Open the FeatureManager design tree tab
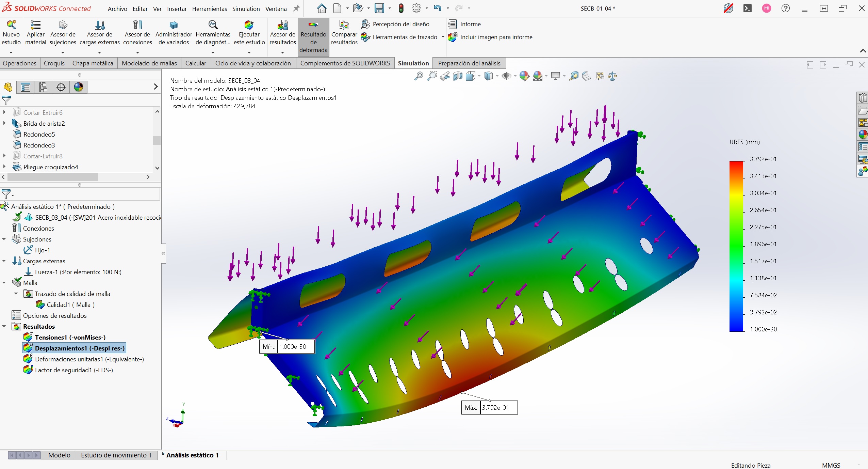 [8, 87]
